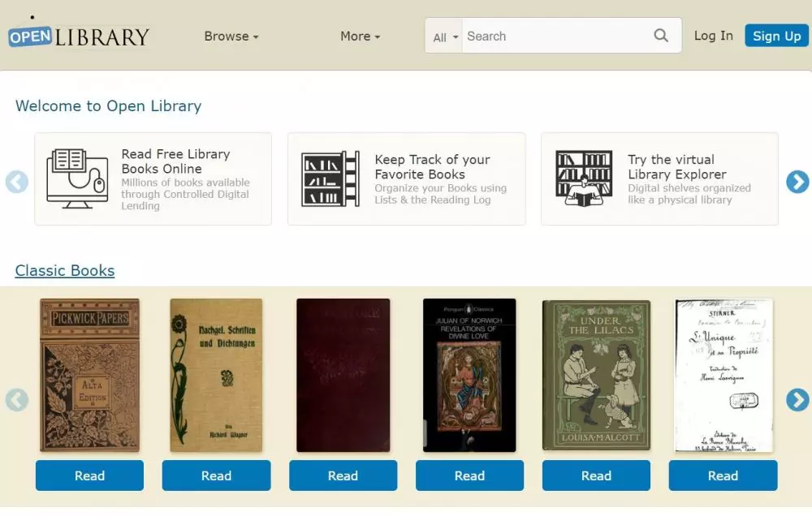Screen dimensions: 812x516
Task: Open the Under the Lilacs cover
Action: [596, 375]
